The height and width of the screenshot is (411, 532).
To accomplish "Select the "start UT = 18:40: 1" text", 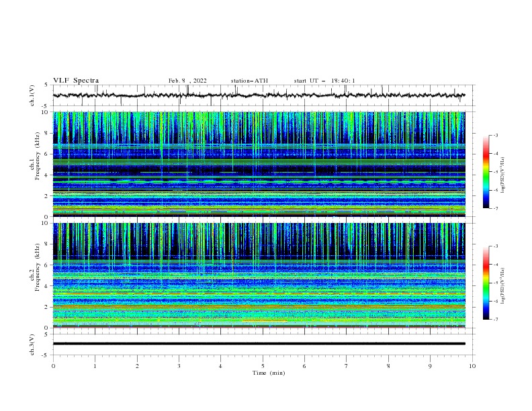I will (x=324, y=81).
